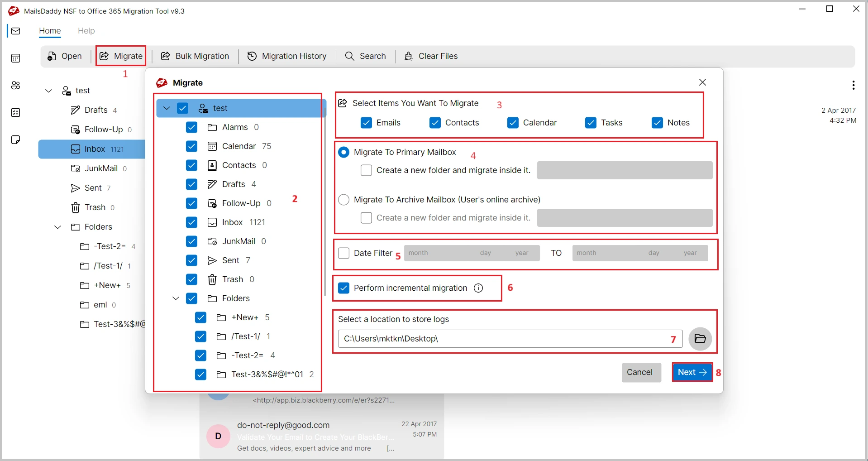The width and height of the screenshot is (868, 461).
Task: Open the Contacts icon in sidebar
Action: 16,86
